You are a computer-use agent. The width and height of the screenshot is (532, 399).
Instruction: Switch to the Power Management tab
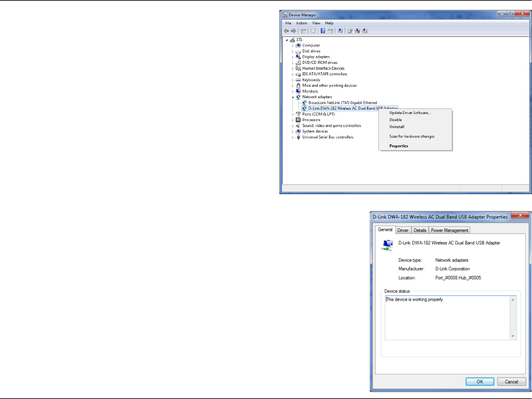point(450,230)
